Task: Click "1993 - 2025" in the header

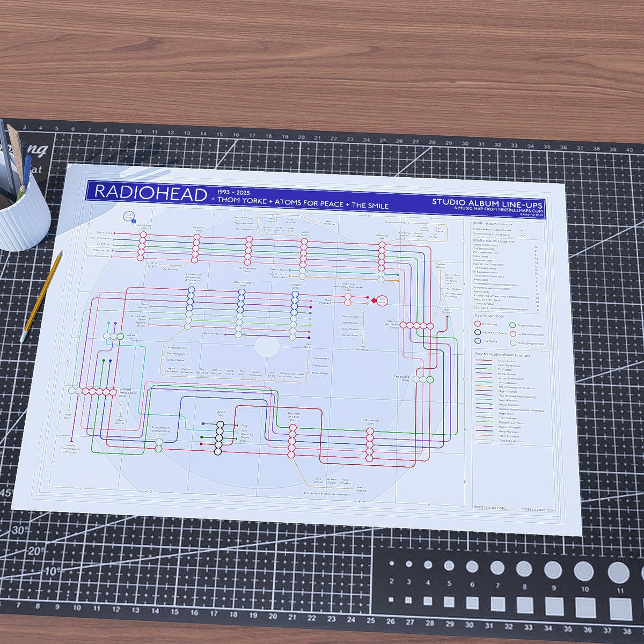Action: (x=233, y=192)
